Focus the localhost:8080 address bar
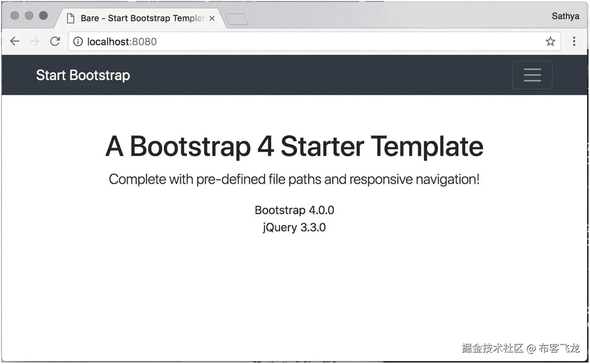The width and height of the screenshot is (590, 364). pyautogui.click(x=314, y=41)
